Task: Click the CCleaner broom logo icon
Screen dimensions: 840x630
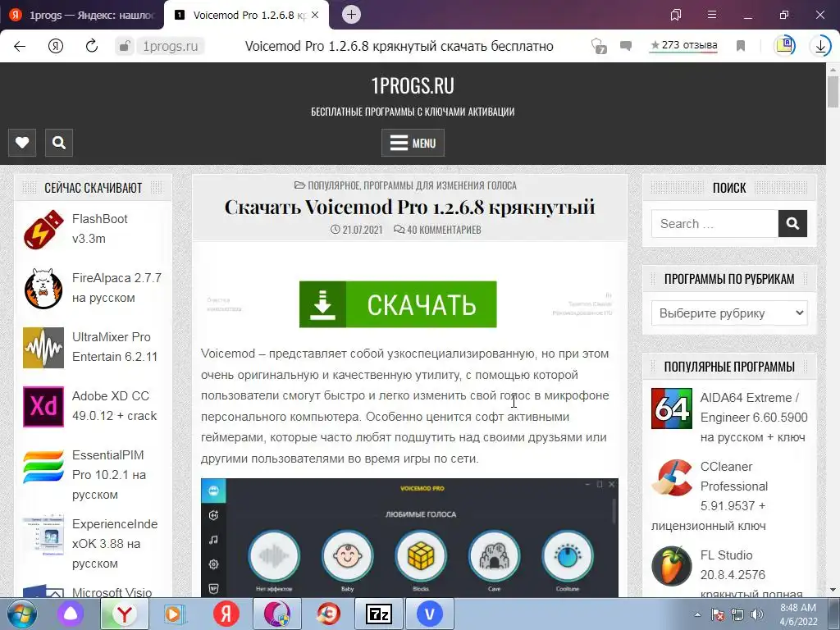Action: pyautogui.click(x=672, y=477)
